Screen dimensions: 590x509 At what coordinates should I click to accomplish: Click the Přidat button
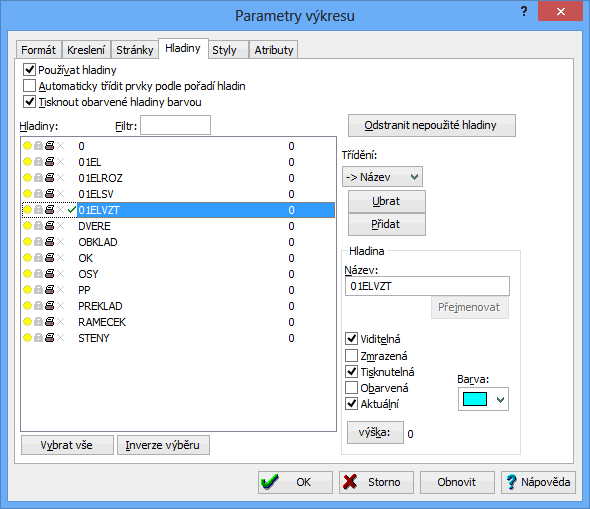point(387,225)
